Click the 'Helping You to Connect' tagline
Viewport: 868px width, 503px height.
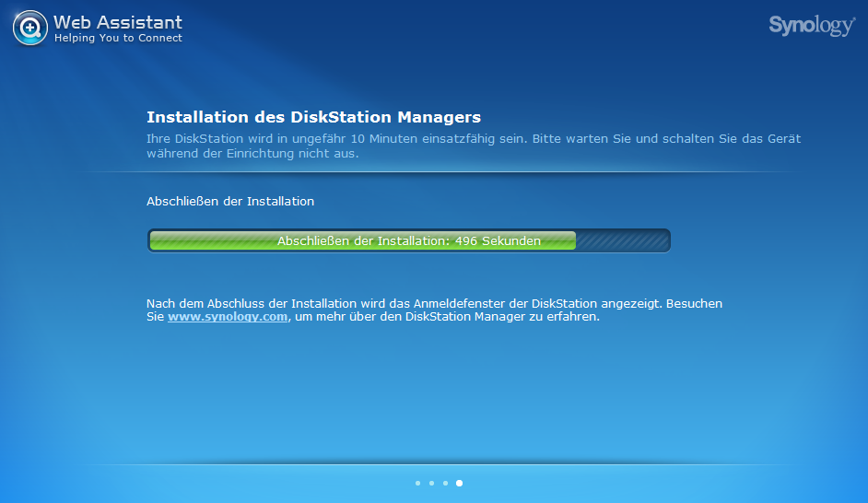point(119,38)
